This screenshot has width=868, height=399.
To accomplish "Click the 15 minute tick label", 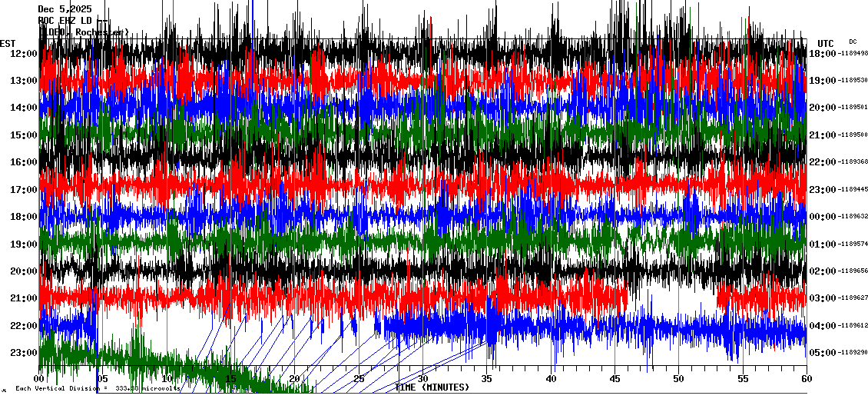I will pos(231,379).
